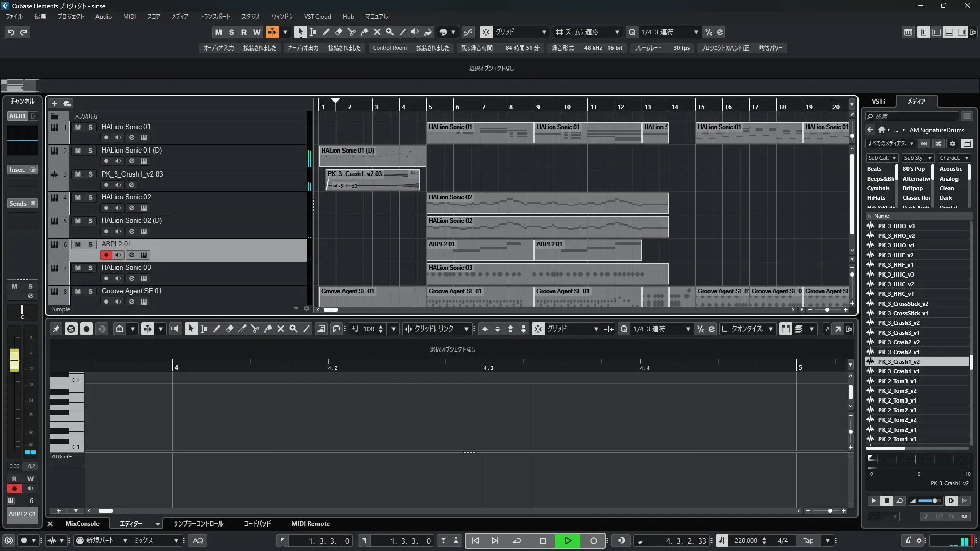Click the Add Track plus icon
Viewport: 980px width, 551px height.
coord(54,103)
